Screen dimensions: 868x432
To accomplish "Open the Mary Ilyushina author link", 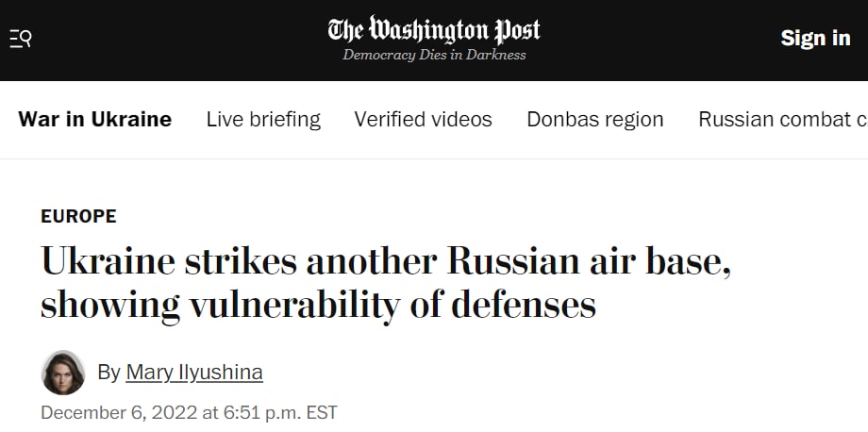I will click(194, 373).
